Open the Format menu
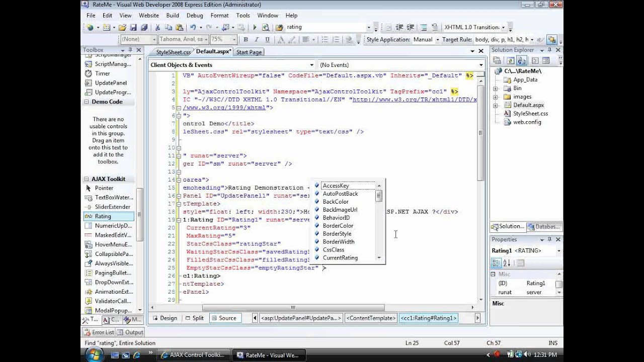The image size is (644, 362). pyautogui.click(x=219, y=16)
